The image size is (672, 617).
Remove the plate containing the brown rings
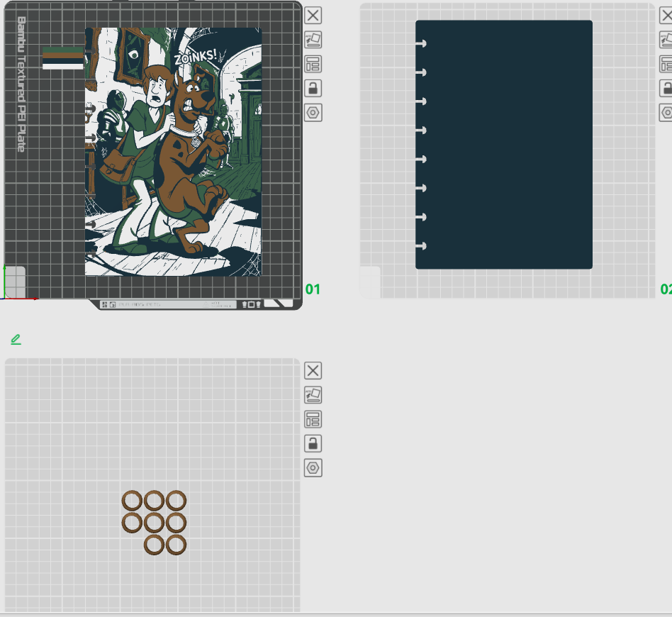tap(313, 370)
